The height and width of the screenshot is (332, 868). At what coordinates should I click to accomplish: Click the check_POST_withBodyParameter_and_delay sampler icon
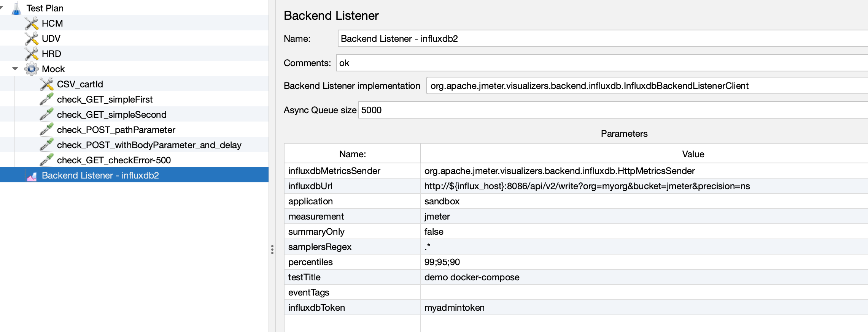point(47,145)
